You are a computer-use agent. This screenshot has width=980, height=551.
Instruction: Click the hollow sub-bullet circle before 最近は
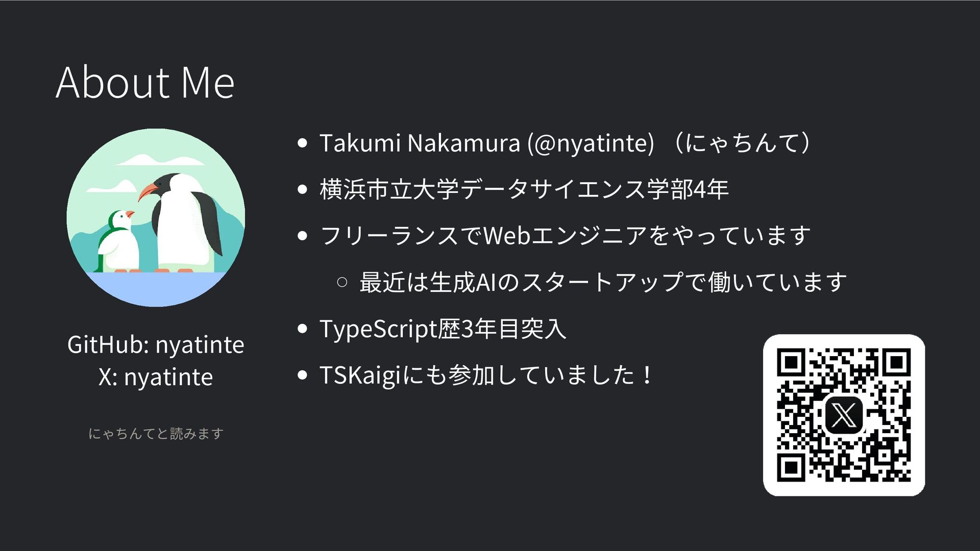[x=342, y=282]
